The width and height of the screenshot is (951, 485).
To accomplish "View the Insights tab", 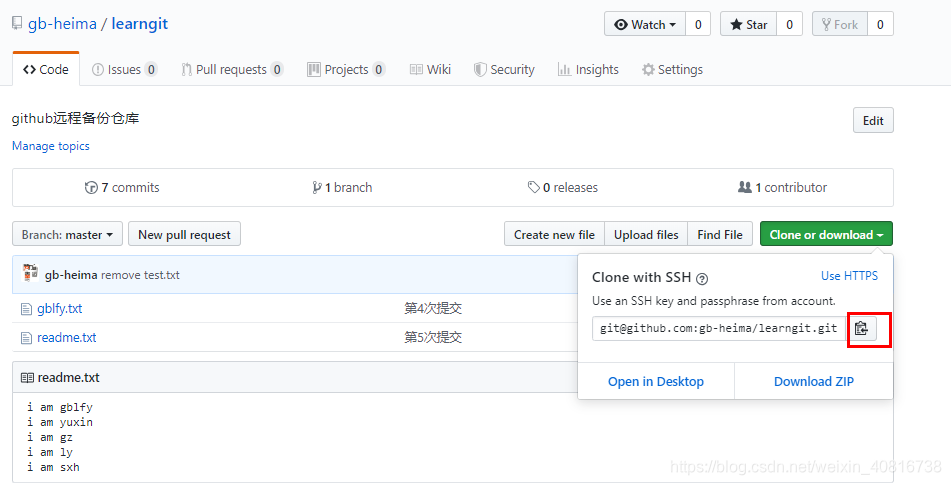I will click(588, 70).
